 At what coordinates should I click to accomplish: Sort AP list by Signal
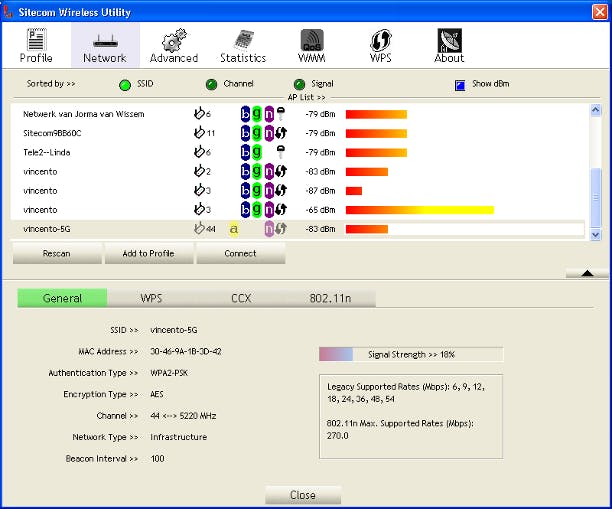[x=299, y=84]
